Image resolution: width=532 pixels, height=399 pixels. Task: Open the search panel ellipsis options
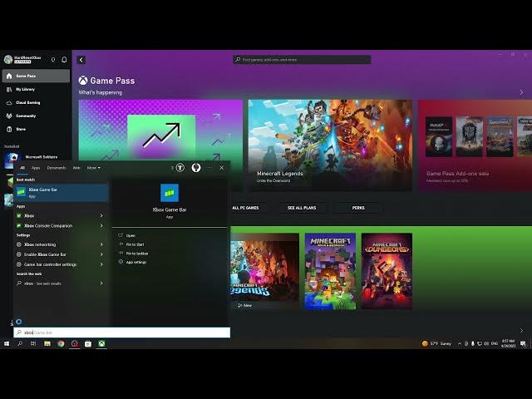tap(209, 168)
